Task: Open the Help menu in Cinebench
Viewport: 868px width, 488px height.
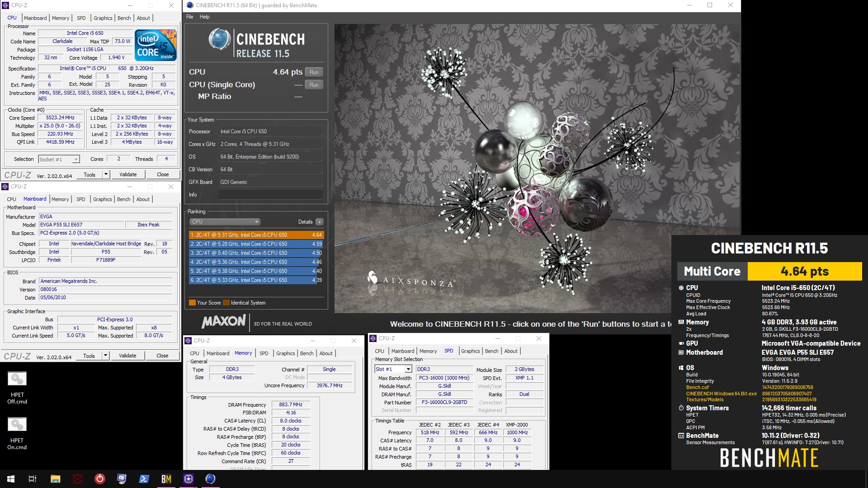Action: 205,17
